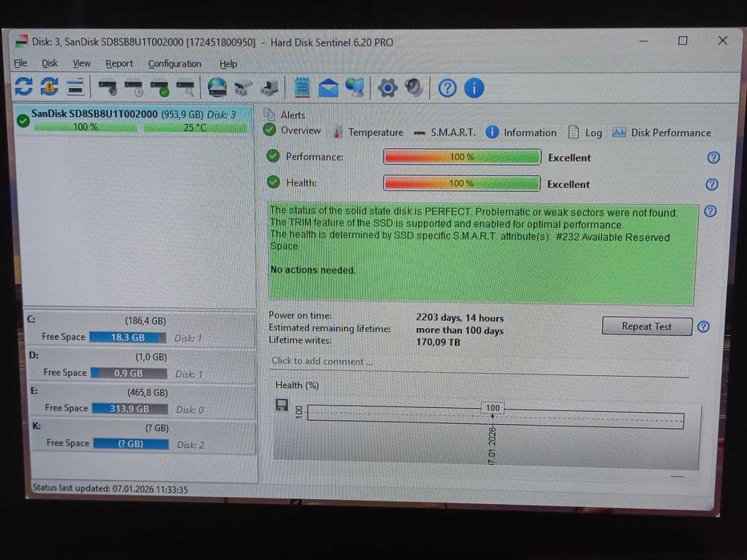Switch to the Information tab

click(520, 132)
